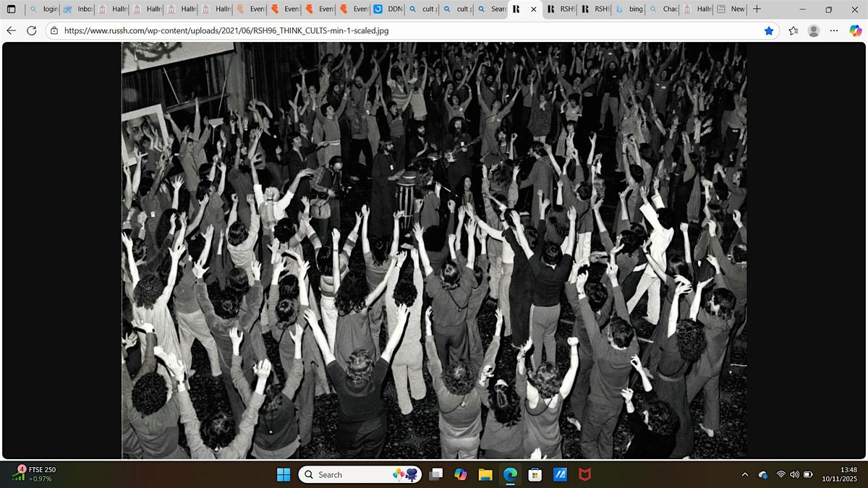Click the OneDrive cloud icon in the system tray
The width and height of the screenshot is (868, 488).
click(x=763, y=475)
